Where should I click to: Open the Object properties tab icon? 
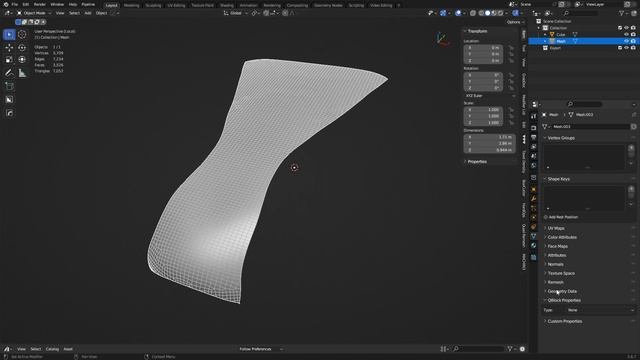pyautogui.click(x=533, y=189)
